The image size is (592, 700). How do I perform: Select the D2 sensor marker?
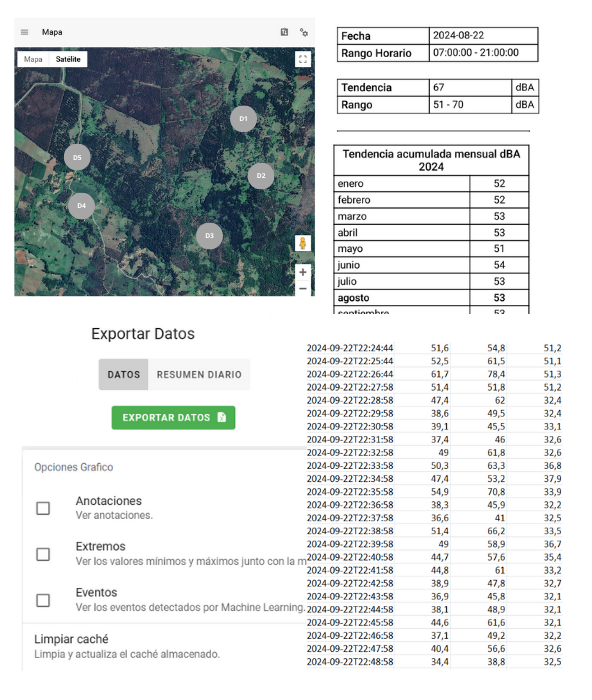(261, 176)
